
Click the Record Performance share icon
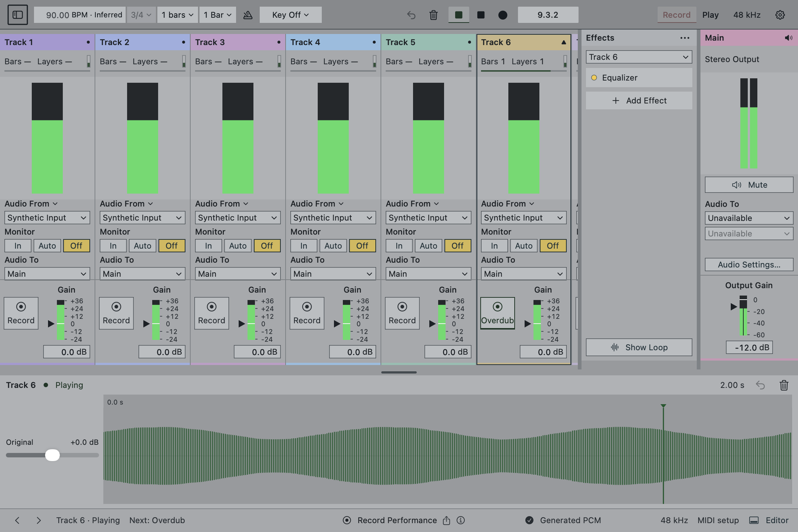click(446, 520)
